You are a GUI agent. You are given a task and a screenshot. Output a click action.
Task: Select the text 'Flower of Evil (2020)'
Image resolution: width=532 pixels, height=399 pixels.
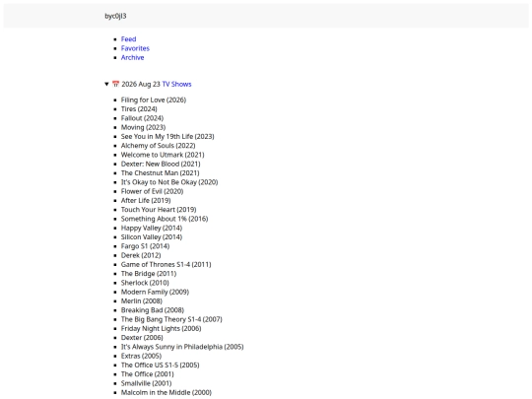pos(152,191)
